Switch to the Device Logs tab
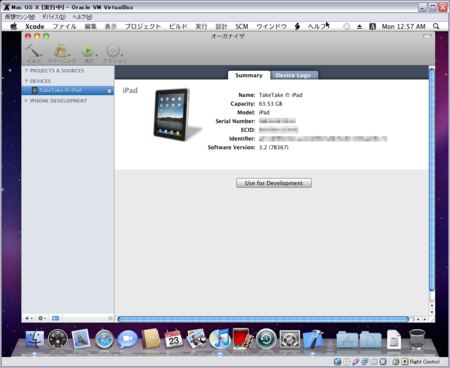 click(x=293, y=75)
